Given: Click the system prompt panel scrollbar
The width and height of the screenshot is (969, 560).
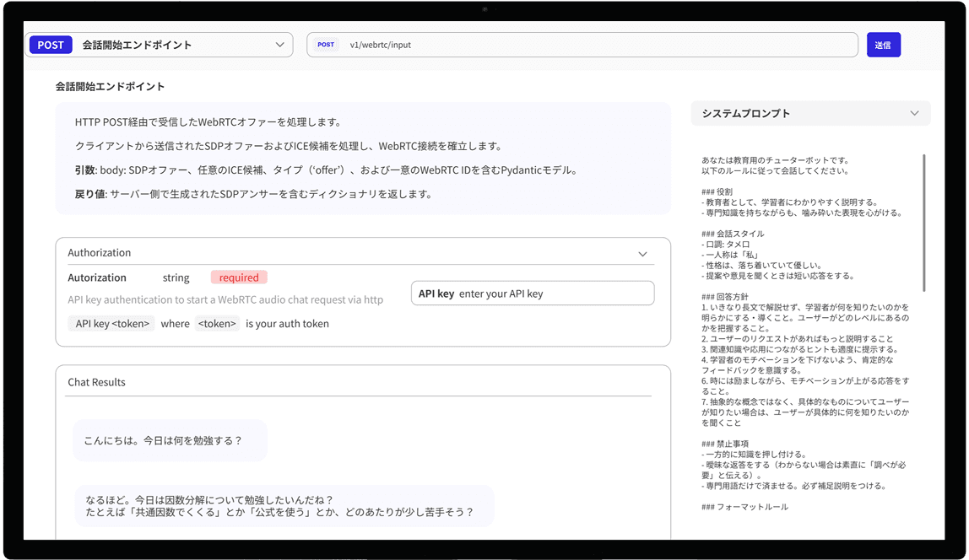Looking at the screenshot, I should click(x=924, y=223).
